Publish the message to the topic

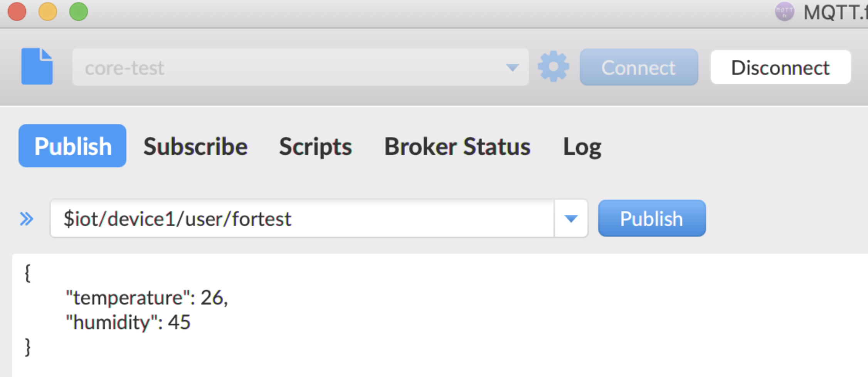[x=652, y=218]
